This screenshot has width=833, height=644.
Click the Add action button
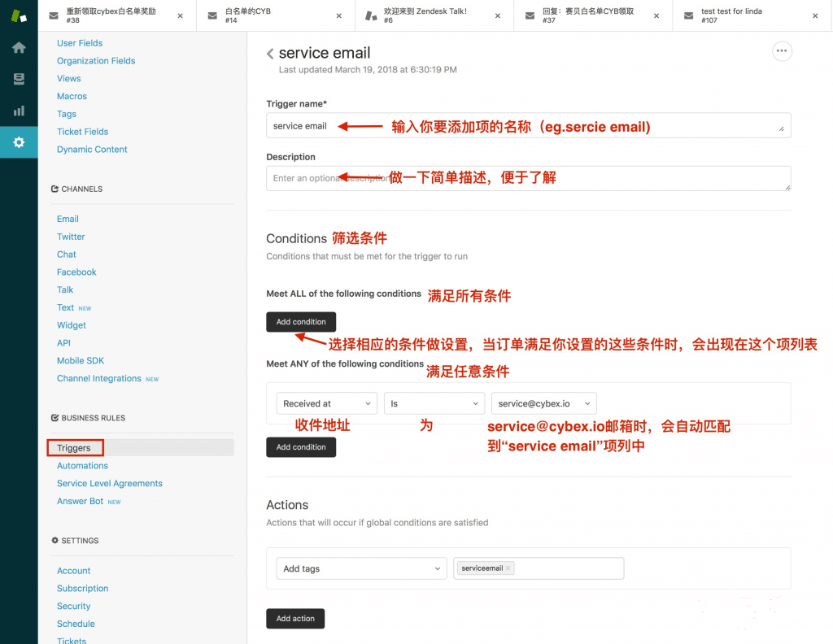click(295, 619)
